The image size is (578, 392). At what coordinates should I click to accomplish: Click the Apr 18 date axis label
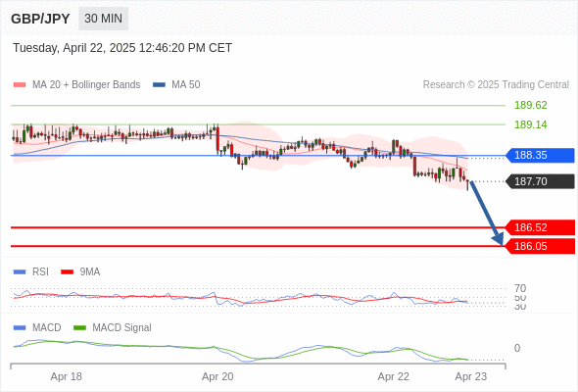pyautogui.click(x=67, y=376)
